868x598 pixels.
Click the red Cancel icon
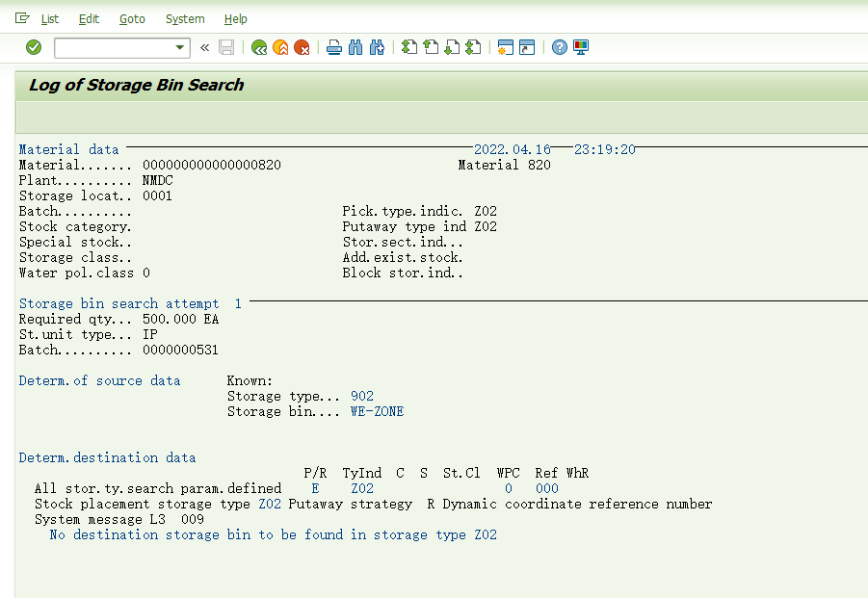coord(302,47)
